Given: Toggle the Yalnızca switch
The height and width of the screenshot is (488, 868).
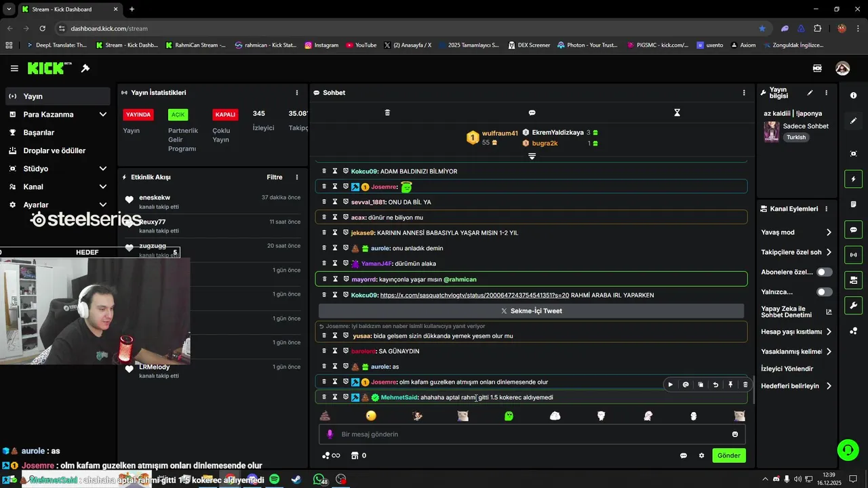Looking at the screenshot, I should point(825,292).
